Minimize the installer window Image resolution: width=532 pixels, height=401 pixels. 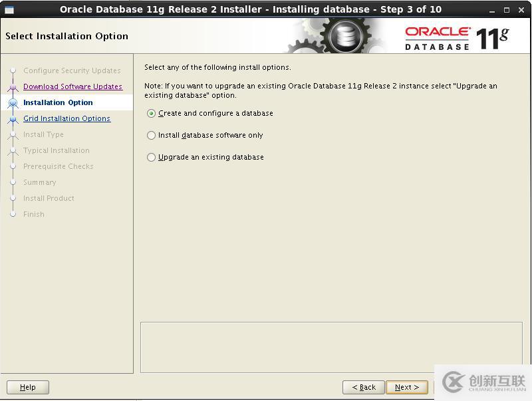(492, 10)
